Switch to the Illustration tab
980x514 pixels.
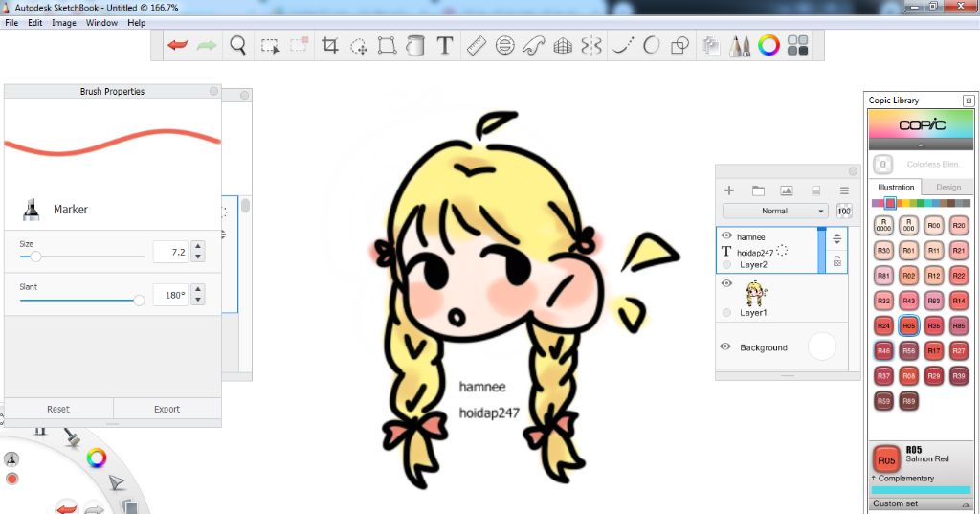896,187
